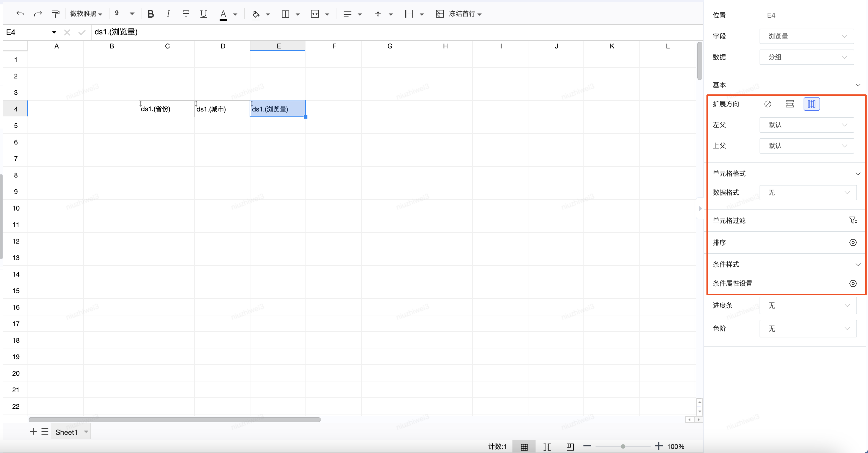Open fill color dropdown arrow
Screen dimensions: 868x453
(268, 15)
